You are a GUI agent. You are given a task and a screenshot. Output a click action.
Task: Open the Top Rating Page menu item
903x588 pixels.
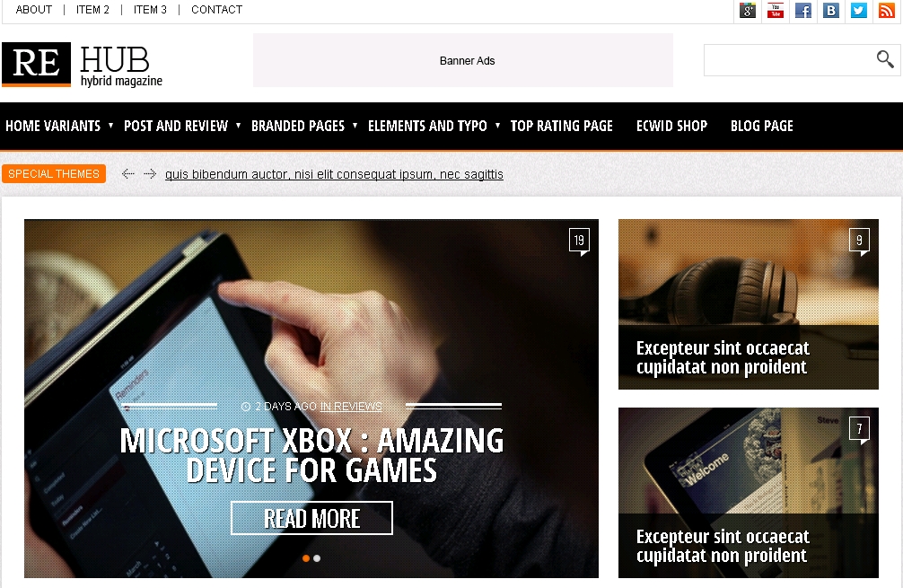click(562, 126)
